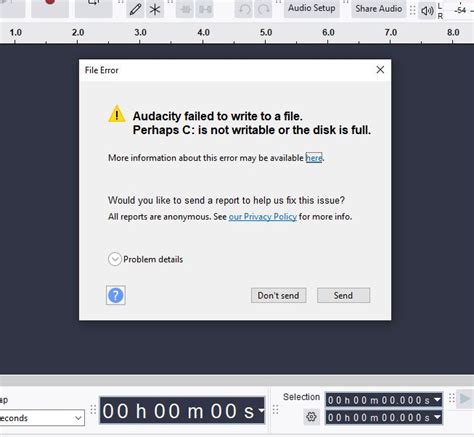Image resolution: width=474 pixels, height=437 pixels.
Task: Click the Selection toolbar settings gear icon
Action: pyautogui.click(x=311, y=417)
